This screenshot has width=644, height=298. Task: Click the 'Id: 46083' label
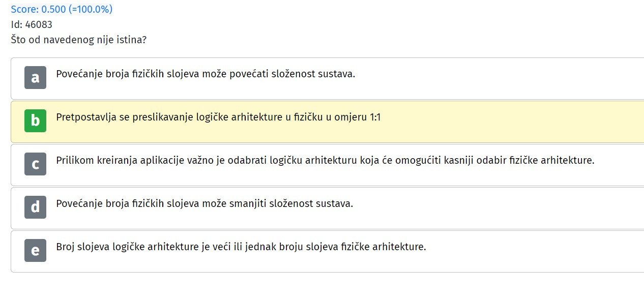tap(32, 24)
